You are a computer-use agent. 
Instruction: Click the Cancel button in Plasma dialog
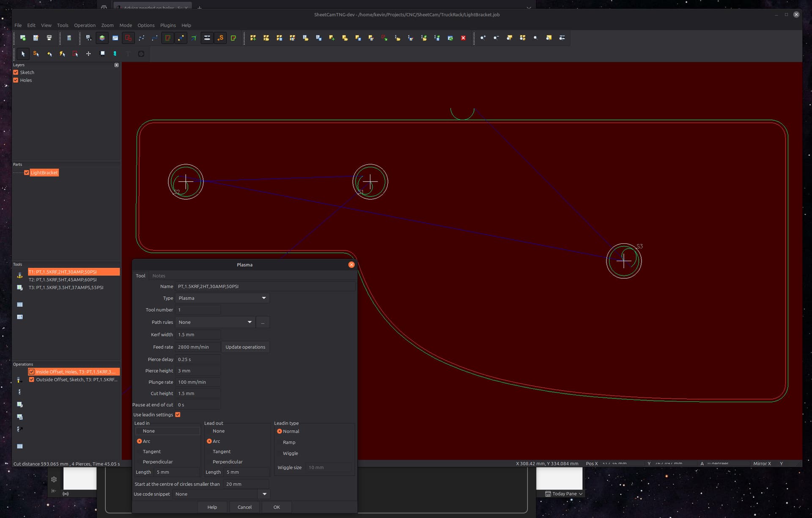tap(244, 507)
